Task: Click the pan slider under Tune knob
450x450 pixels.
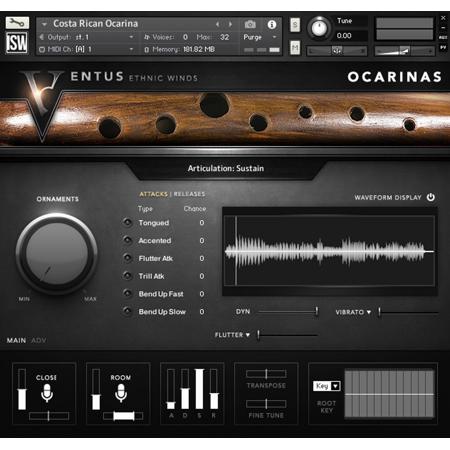Action: coord(337,51)
